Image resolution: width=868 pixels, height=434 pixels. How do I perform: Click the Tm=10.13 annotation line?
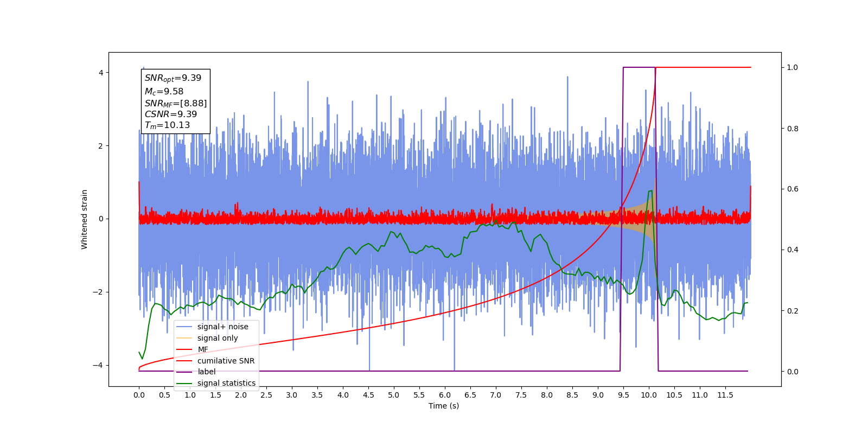(x=167, y=125)
